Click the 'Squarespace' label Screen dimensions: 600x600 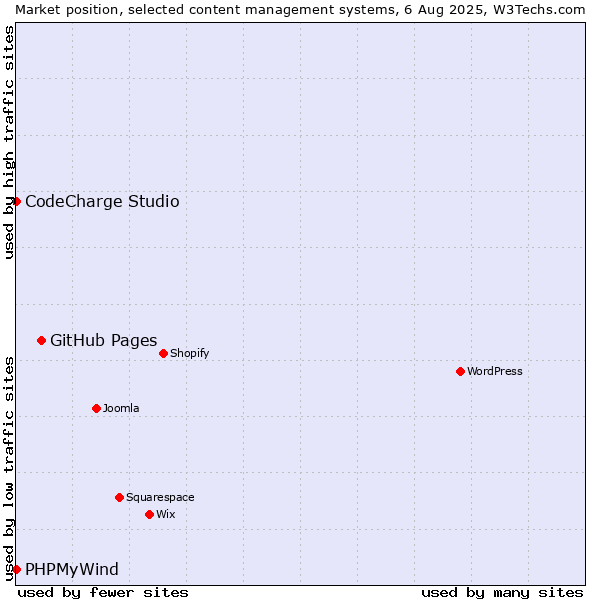coord(160,497)
